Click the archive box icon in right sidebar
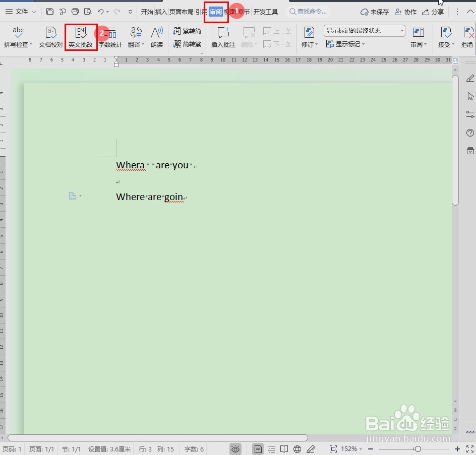This screenshot has height=455, width=476. click(x=470, y=151)
